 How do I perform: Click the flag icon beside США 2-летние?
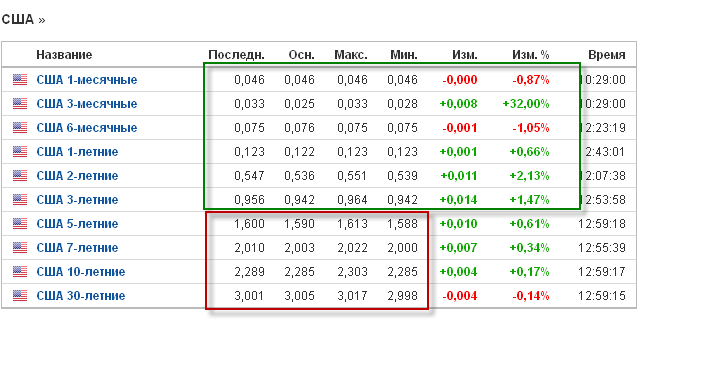click(x=20, y=176)
